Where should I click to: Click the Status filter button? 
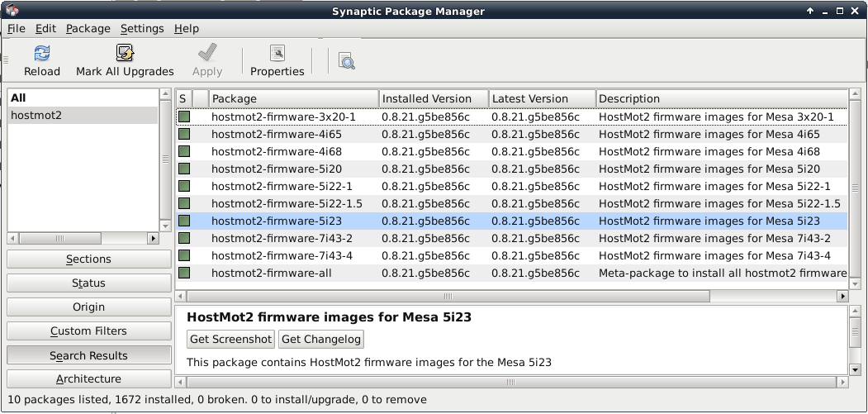88,283
